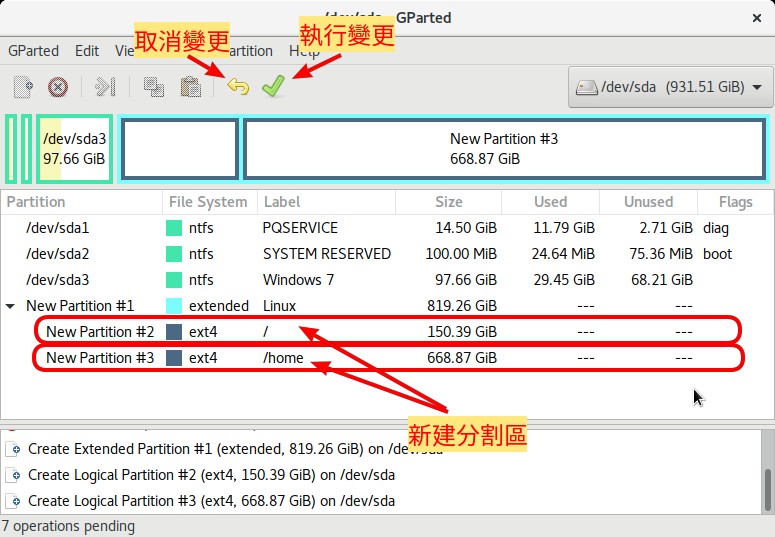The image size is (775, 537).
Task: Click the Paste partition toolbar icon
Action: [190, 87]
